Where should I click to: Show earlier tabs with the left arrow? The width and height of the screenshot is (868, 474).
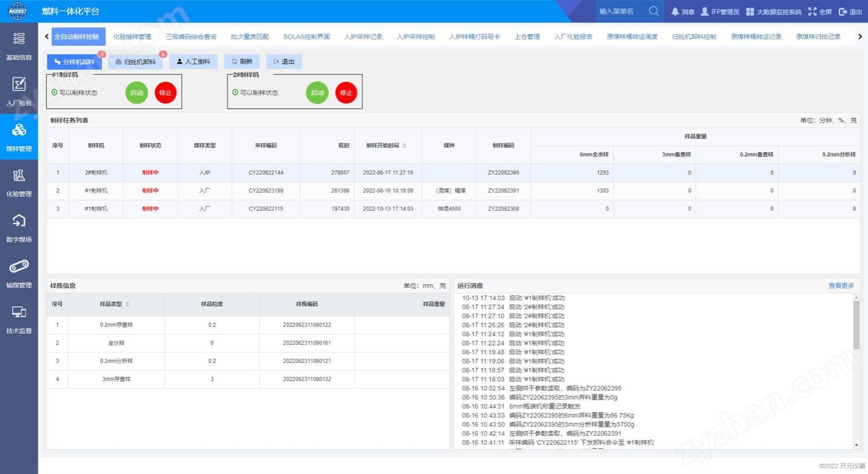[47, 36]
